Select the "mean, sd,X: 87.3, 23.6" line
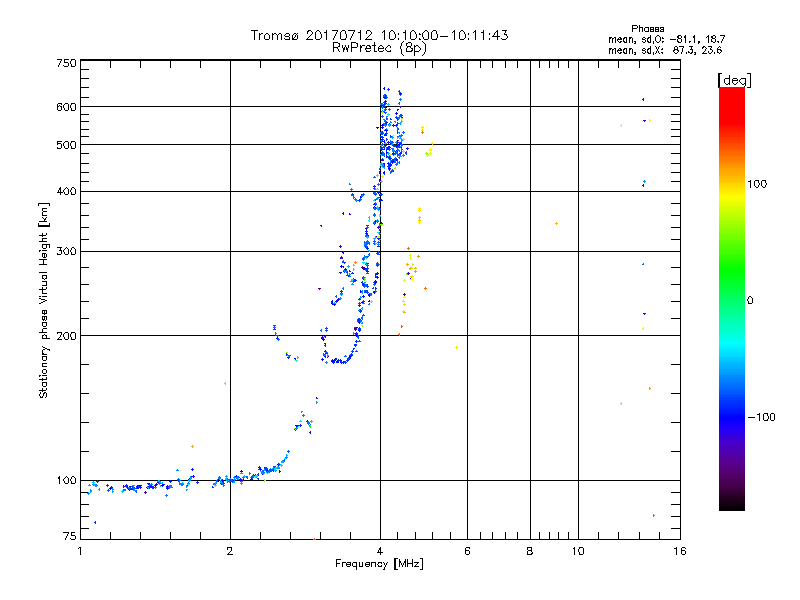Viewport: 800px width, 600px height. click(665, 50)
